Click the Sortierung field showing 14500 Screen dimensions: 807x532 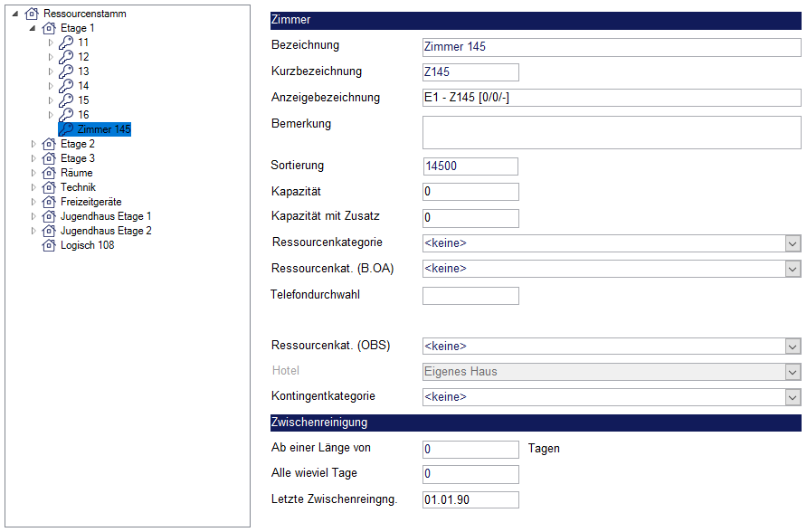(x=470, y=166)
